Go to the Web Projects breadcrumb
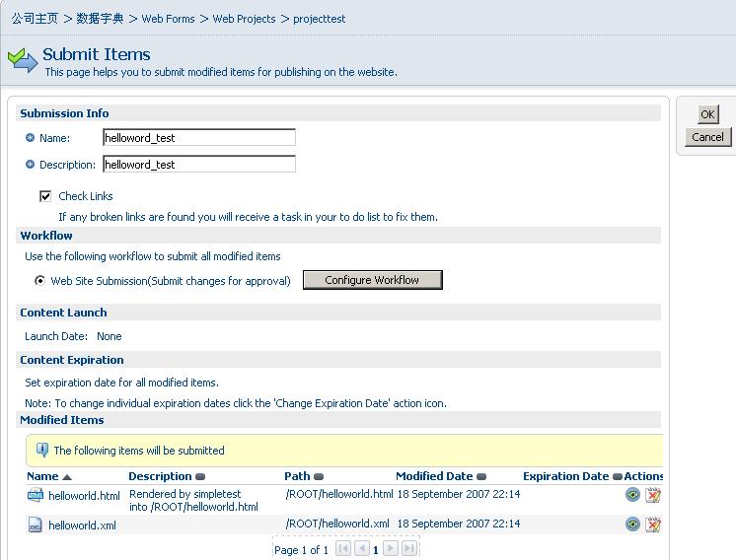Image resolution: width=736 pixels, height=560 pixels. (244, 19)
